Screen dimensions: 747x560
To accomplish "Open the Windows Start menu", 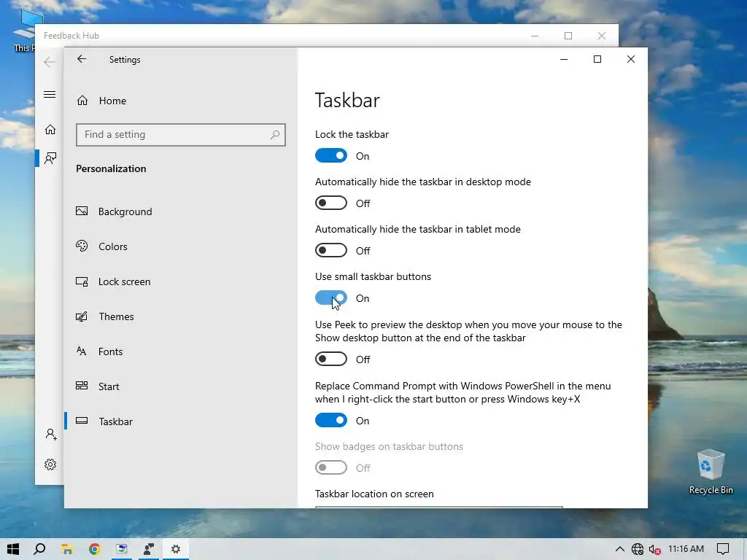I will (13, 549).
